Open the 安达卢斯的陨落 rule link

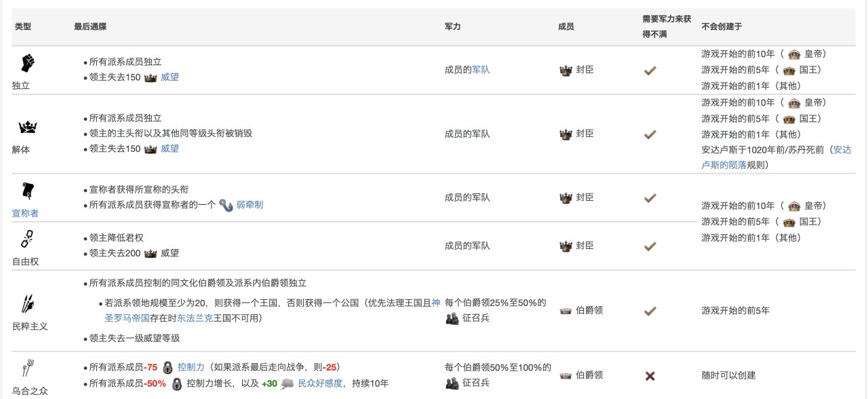(x=774, y=157)
